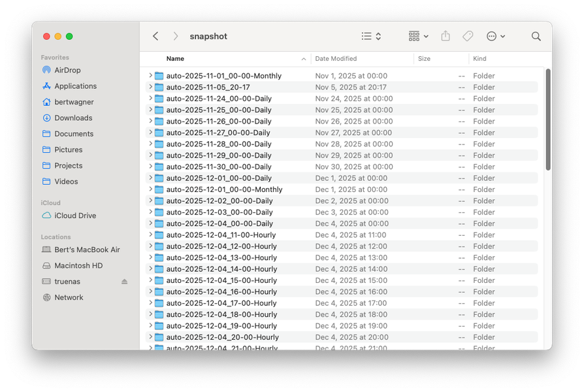Open the Applications sidebar shortcut
Screen dimensions: 584x392
(76, 86)
